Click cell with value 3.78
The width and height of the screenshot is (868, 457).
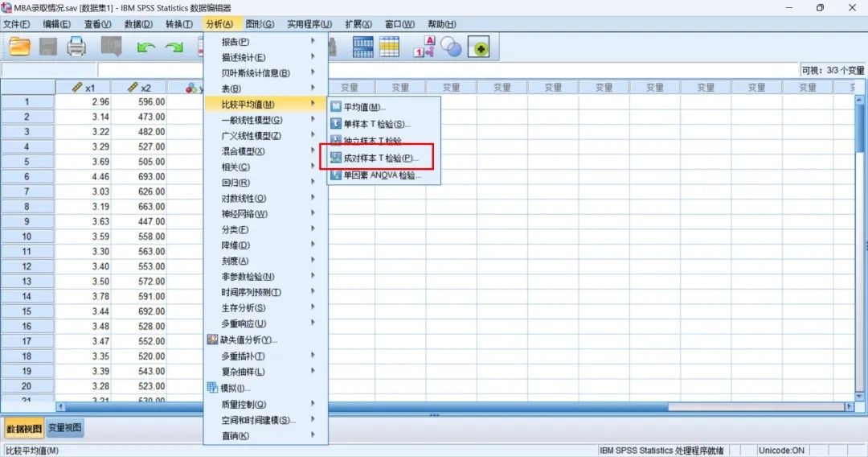coord(83,296)
